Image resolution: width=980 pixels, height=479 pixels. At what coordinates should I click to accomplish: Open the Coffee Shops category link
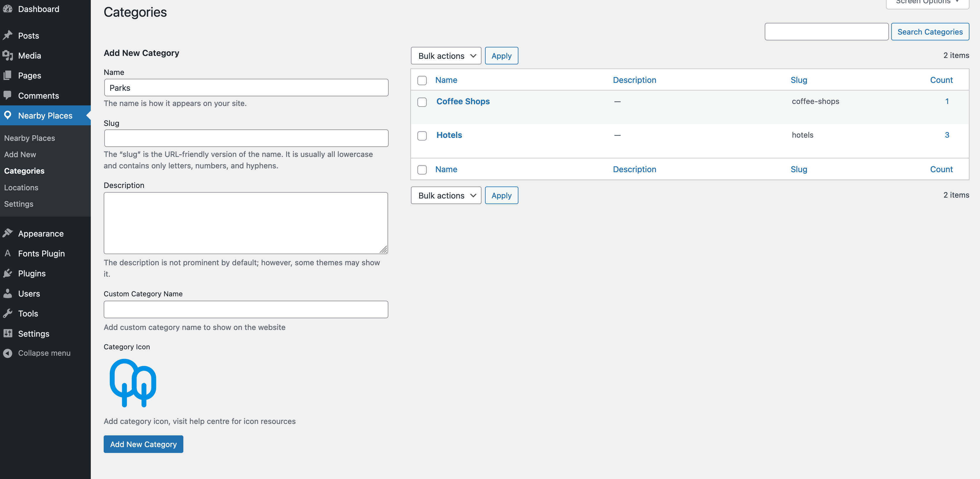pyautogui.click(x=462, y=101)
